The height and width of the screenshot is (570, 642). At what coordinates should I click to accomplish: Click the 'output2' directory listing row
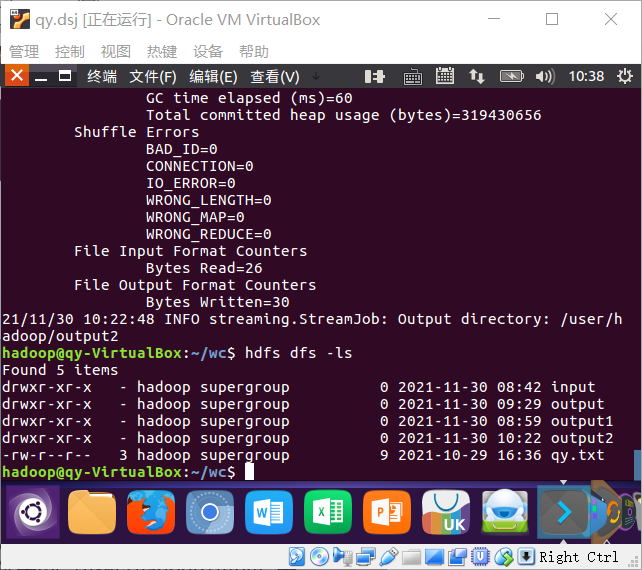point(307,438)
